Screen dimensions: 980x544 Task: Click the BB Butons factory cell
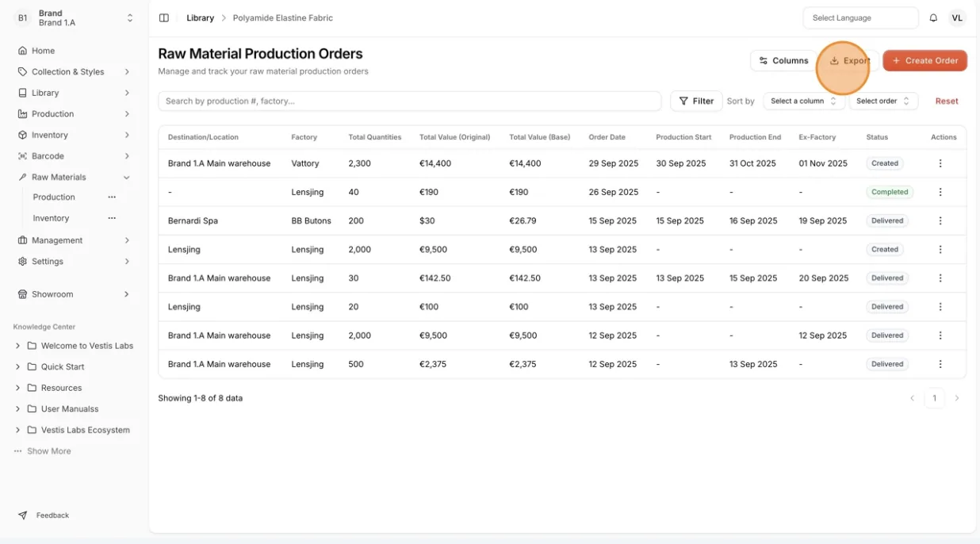[x=312, y=221]
